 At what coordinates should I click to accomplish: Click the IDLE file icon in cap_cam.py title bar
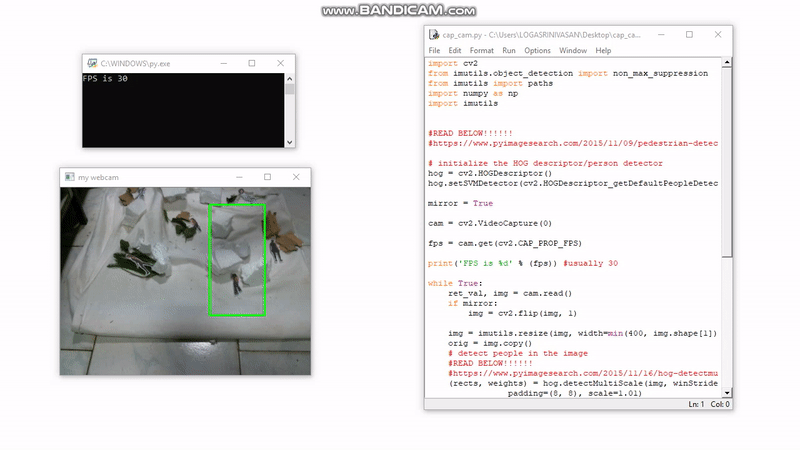point(433,34)
